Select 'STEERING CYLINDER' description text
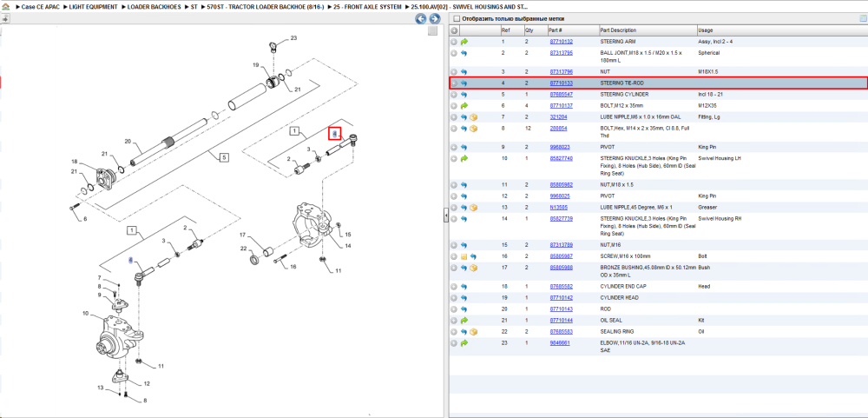The height and width of the screenshot is (418, 868). (x=625, y=95)
